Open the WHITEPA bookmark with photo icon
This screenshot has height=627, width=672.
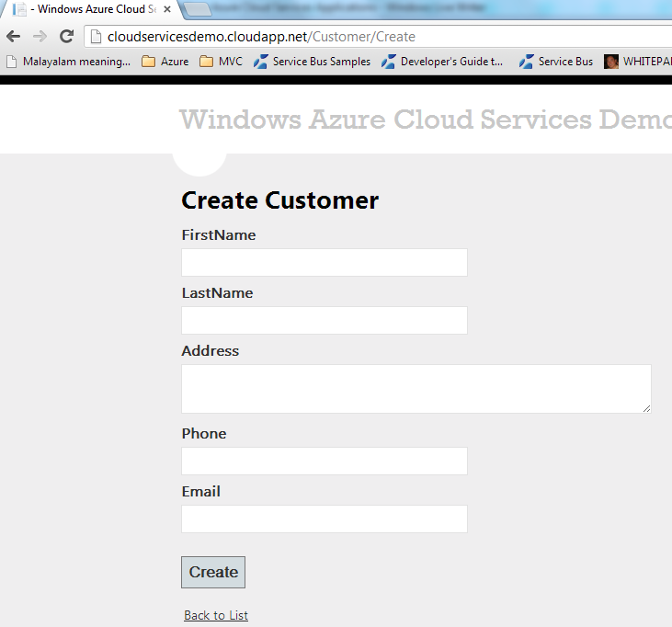point(638,62)
